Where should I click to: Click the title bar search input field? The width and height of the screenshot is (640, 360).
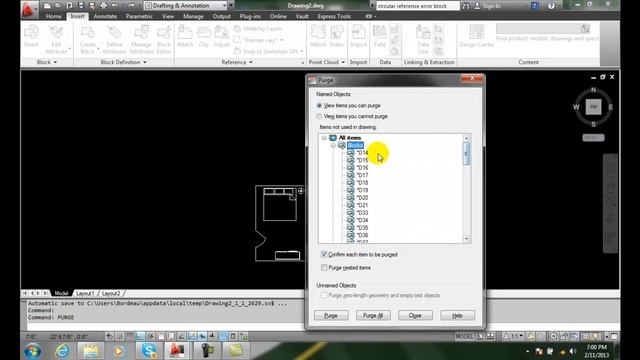418,6
